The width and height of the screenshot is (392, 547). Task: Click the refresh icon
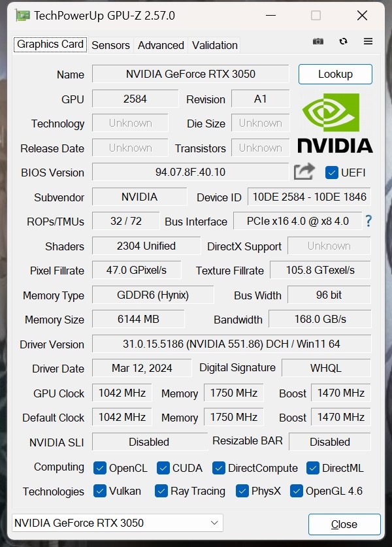(x=343, y=42)
